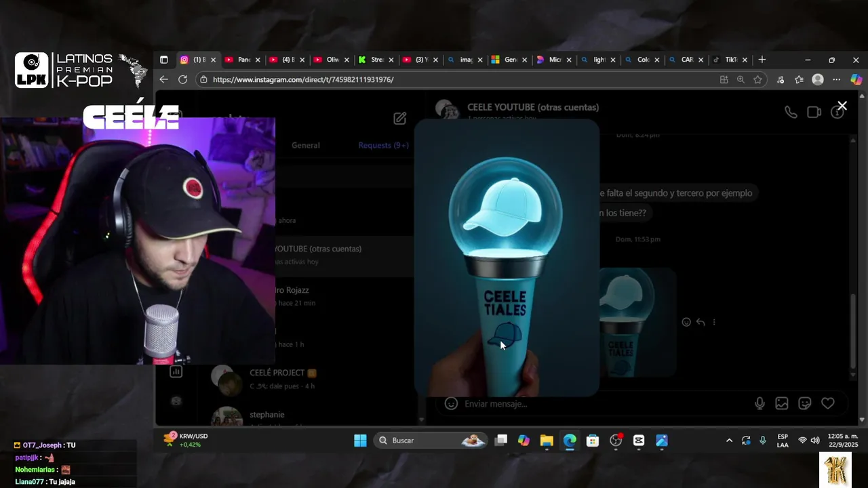
Task: Send a heart with the like icon
Action: pyautogui.click(x=828, y=403)
